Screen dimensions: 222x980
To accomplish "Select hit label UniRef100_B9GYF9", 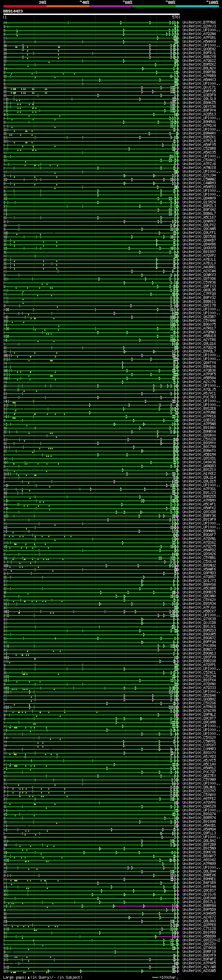I will [199, 956].
